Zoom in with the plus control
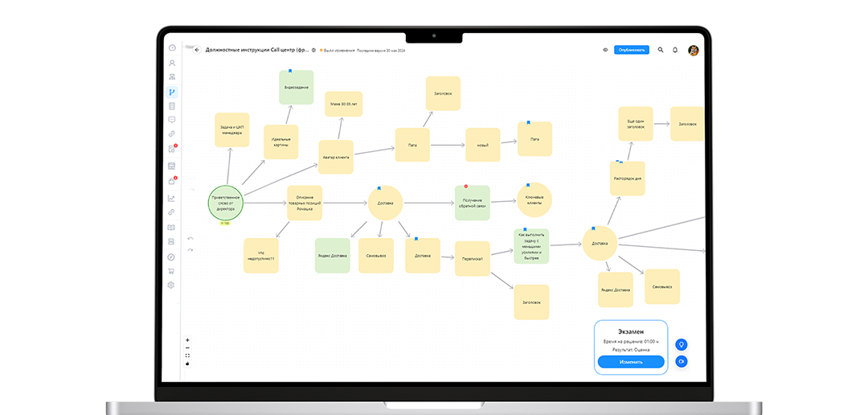The width and height of the screenshot is (868, 415). pos(187,339)
